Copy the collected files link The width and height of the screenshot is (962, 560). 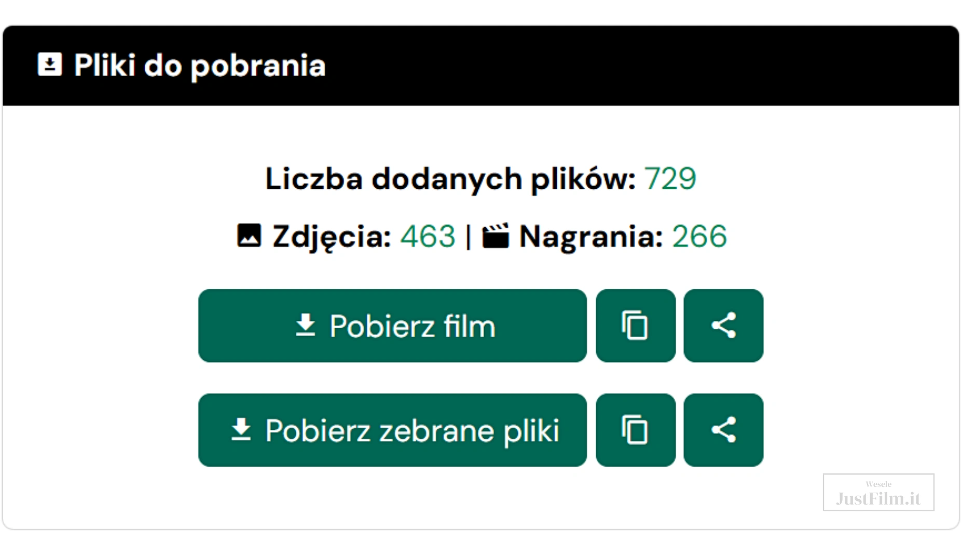pos(636,430)
